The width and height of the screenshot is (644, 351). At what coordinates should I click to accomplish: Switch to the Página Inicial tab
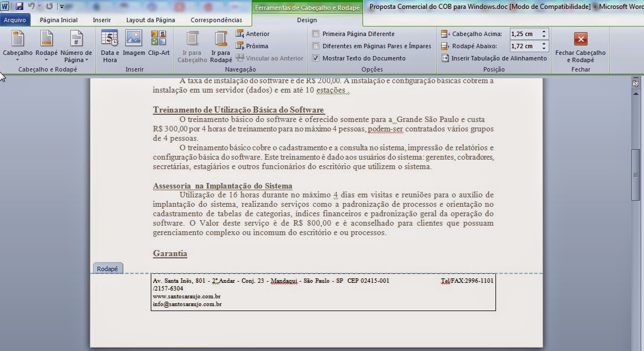59,20
